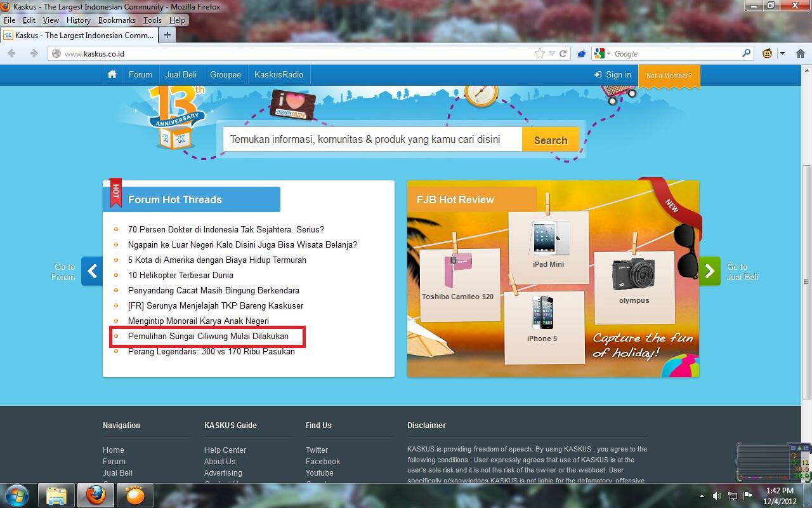Viewport: 812px width, 508px height.
Task: Open the History menu
Action: point(79,20)
